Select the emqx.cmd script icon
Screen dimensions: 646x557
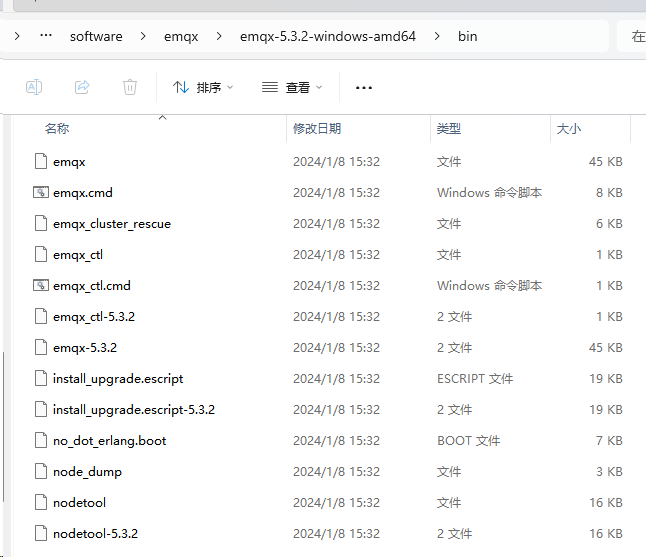41,192
